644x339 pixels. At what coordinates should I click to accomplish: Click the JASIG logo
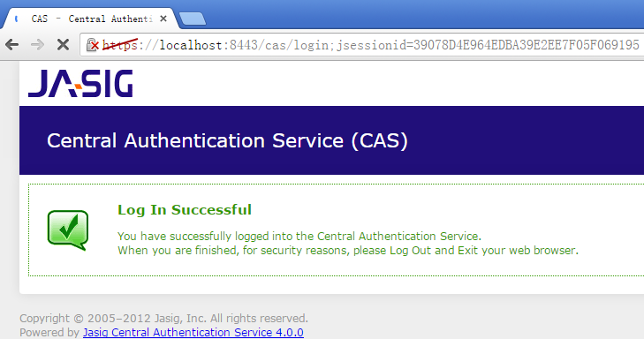point(80,83)
